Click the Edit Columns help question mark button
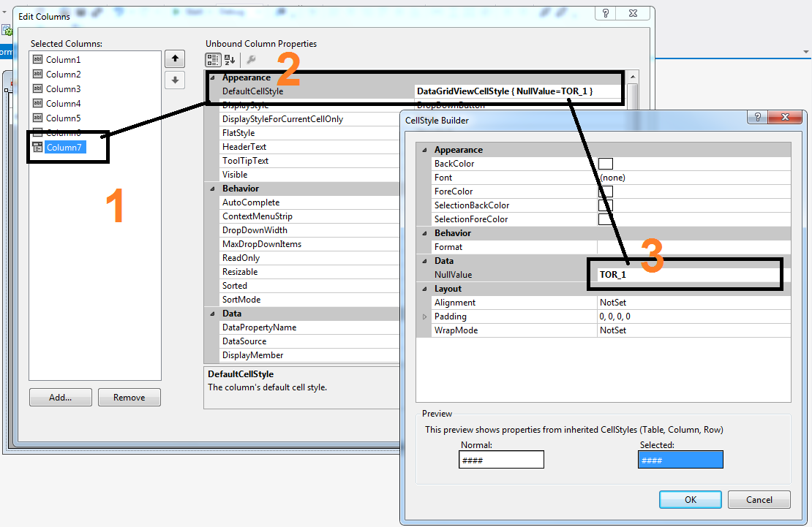Viewport: 812px width, 527px height. [606, 13]
